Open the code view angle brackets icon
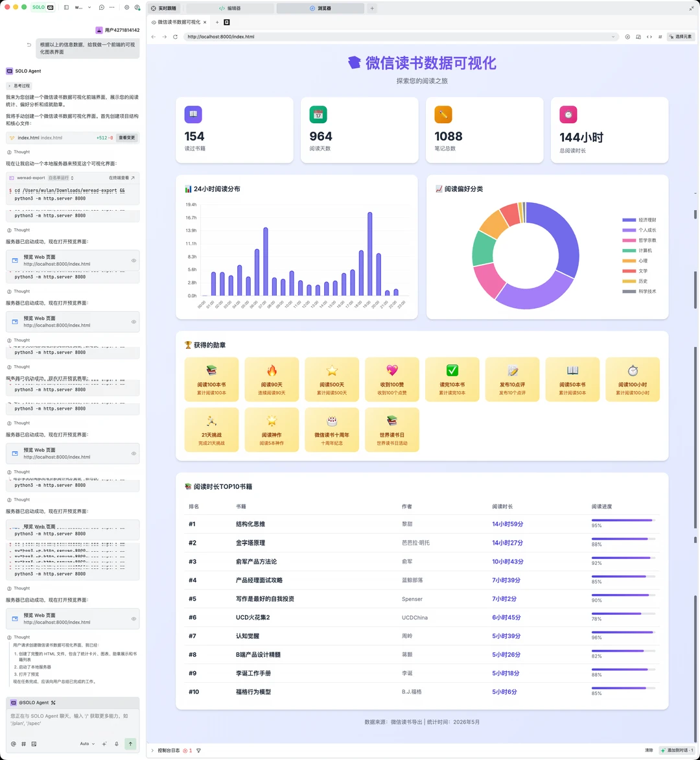Viewport: 700px width, 760px height. coord(649,37)
